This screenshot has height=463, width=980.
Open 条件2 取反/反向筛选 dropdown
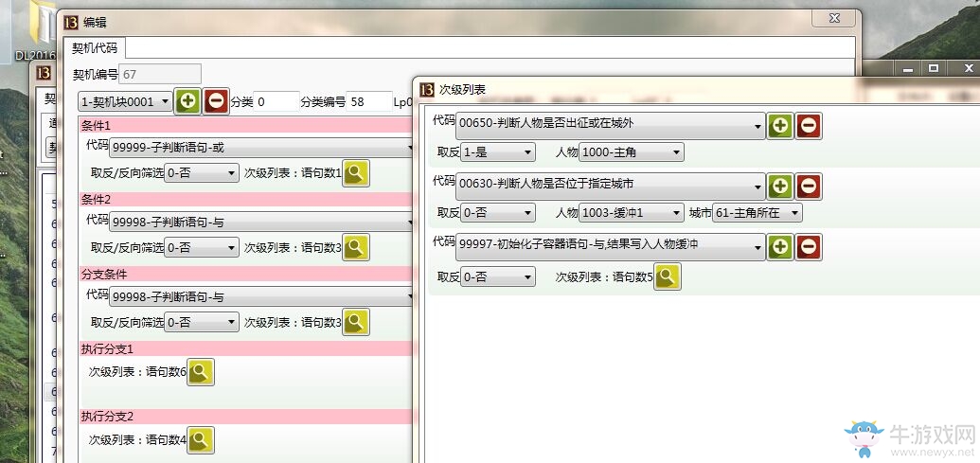point(202,247)
